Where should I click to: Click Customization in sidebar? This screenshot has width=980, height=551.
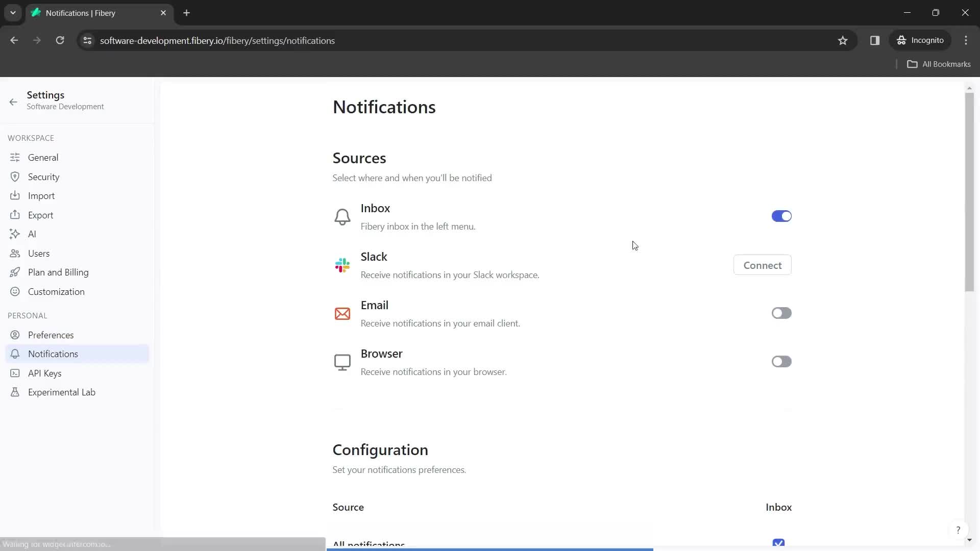(x=56, y=291)
